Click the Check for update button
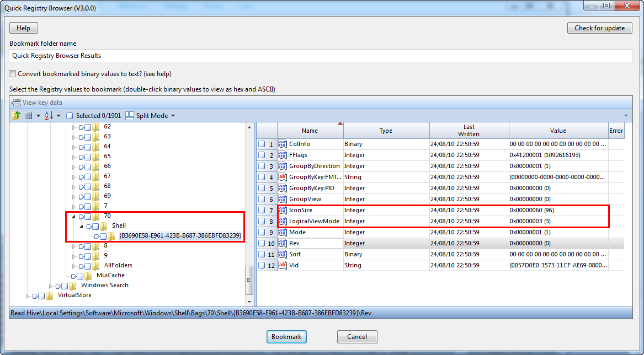644x355 pixels. 599,28
